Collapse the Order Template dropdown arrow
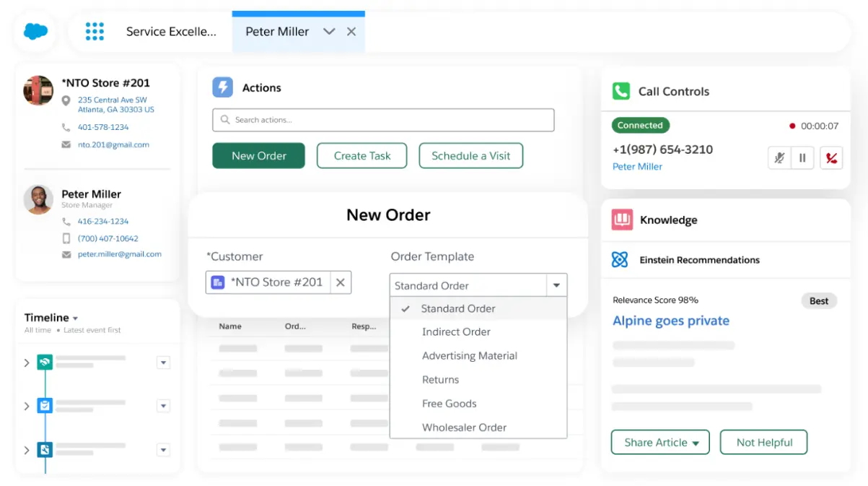868x486 pixels. (x=556, y=285)
